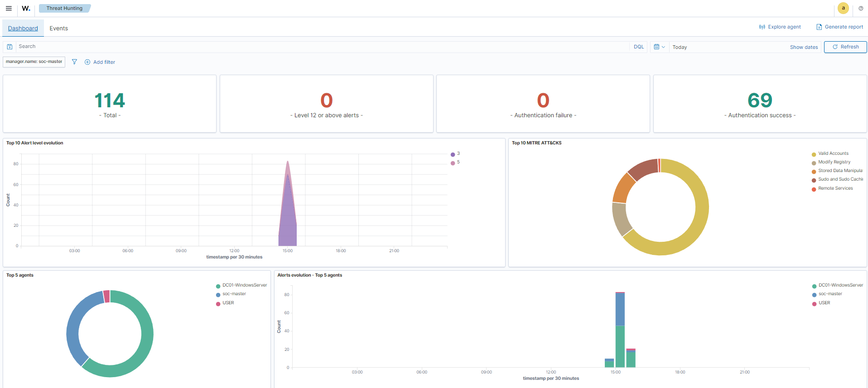The width and height of the screenshot is (868, 388).
Task: Generate report for this dashboard
Action: 839,27
